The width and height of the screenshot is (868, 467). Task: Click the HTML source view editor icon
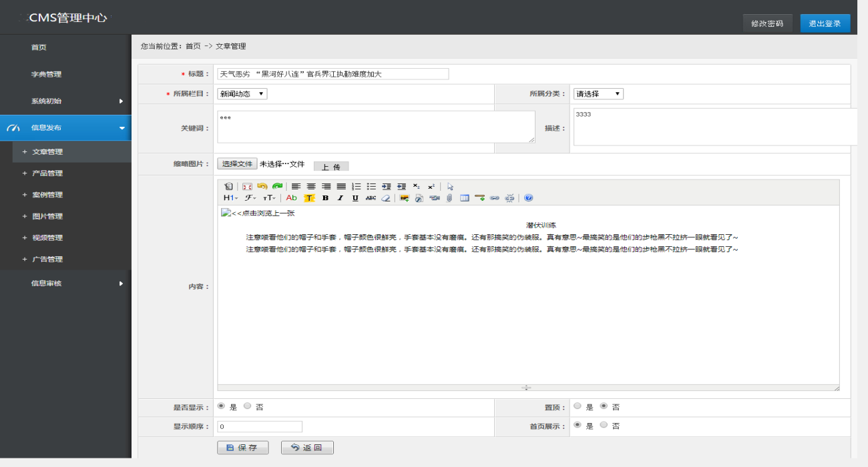(x=228, y=186)
